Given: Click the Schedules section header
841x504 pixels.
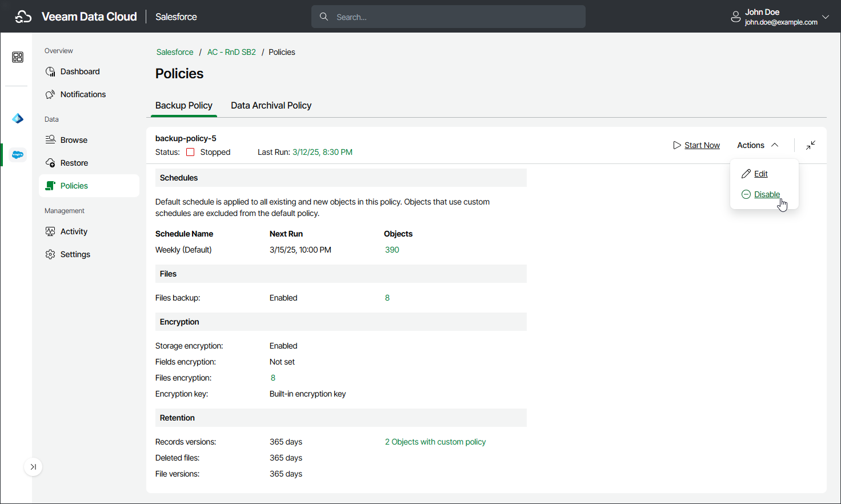Looking at the screenshot, I should coord(341,178).
